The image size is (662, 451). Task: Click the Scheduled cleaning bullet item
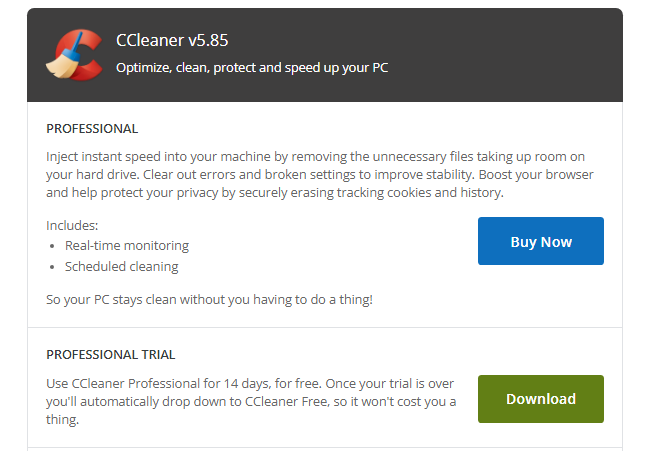click(122, 267)
